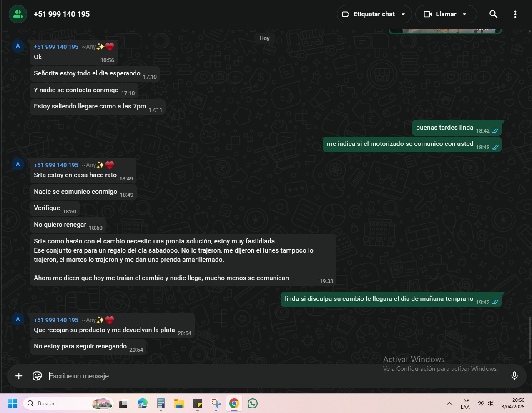Focus the 'Escribe un mensaje' input field
The width and height of the screenshot is (532, 413).
coord(250,376)
